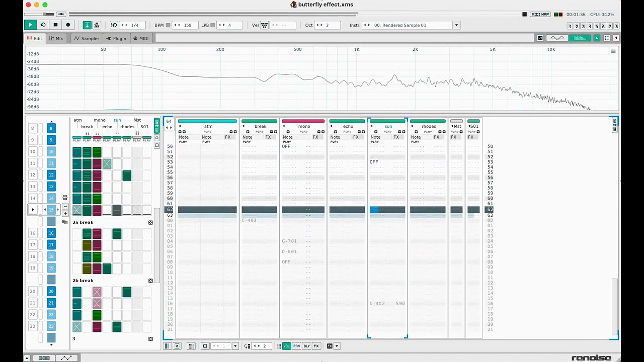
Task: Open the instrument dropdown Rendered Sample 01
Action: pyautogui.click(x=456, y=25)
